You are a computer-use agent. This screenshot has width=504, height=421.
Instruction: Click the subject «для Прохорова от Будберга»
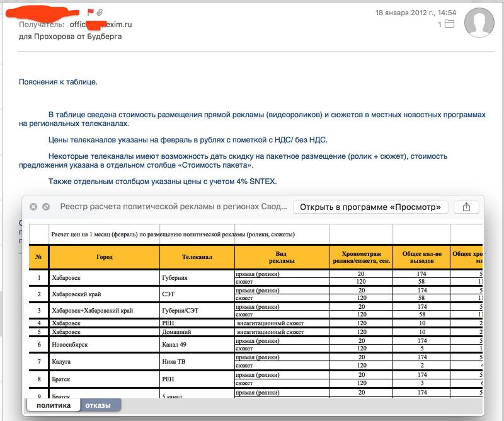70,37
